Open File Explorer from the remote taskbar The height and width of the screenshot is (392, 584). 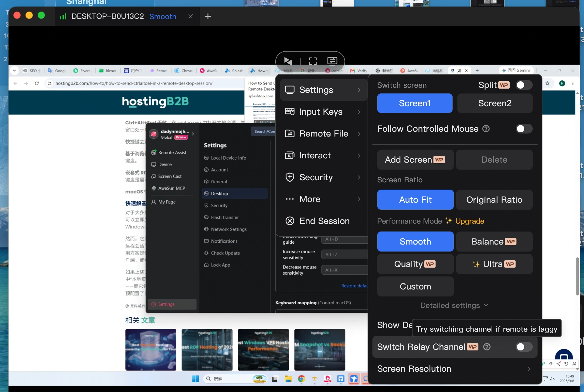[288, 379]
